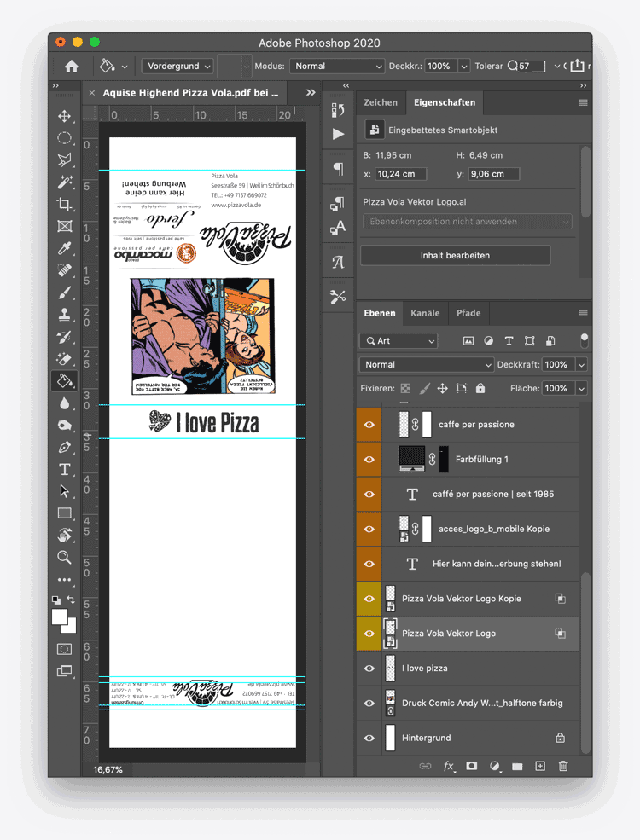Select the Path Selection tool
The width and height of the screenshot is (640, 840).
tap(64, 491)
